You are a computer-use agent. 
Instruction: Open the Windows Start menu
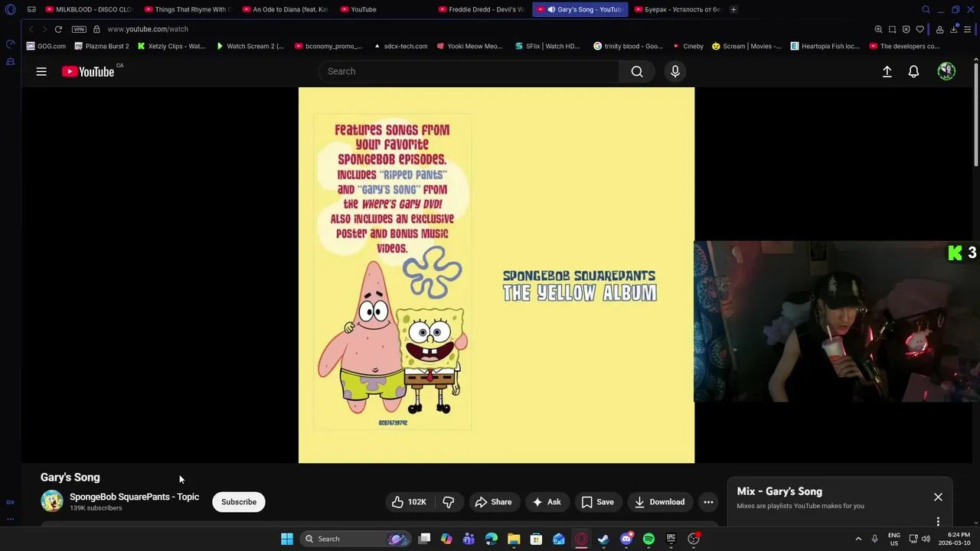287,539
